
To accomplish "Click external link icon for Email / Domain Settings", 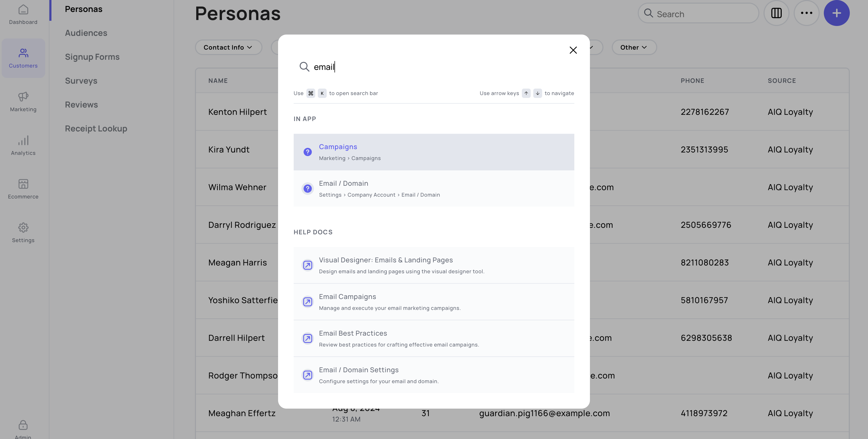I will pyautogui.click(x=307, y=375).
